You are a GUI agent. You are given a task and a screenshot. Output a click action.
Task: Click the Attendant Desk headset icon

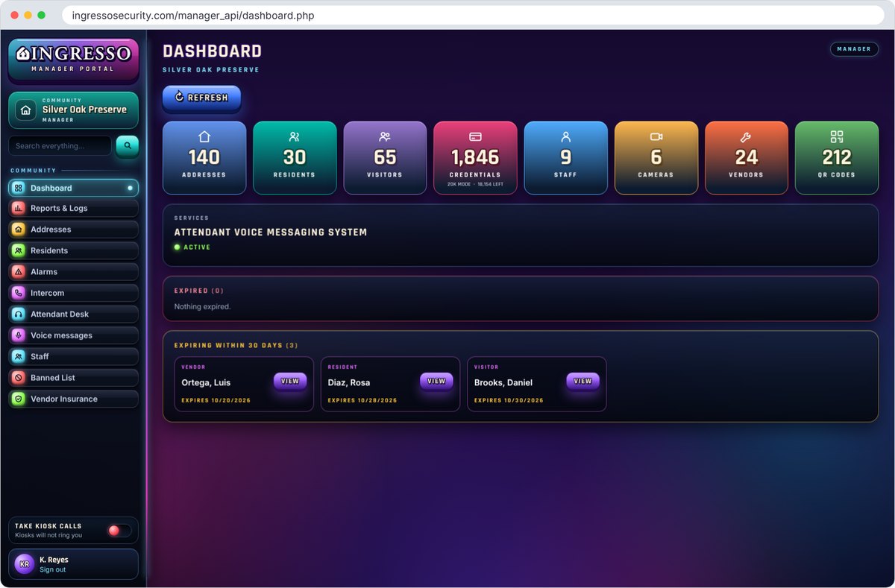coord(19,314)
